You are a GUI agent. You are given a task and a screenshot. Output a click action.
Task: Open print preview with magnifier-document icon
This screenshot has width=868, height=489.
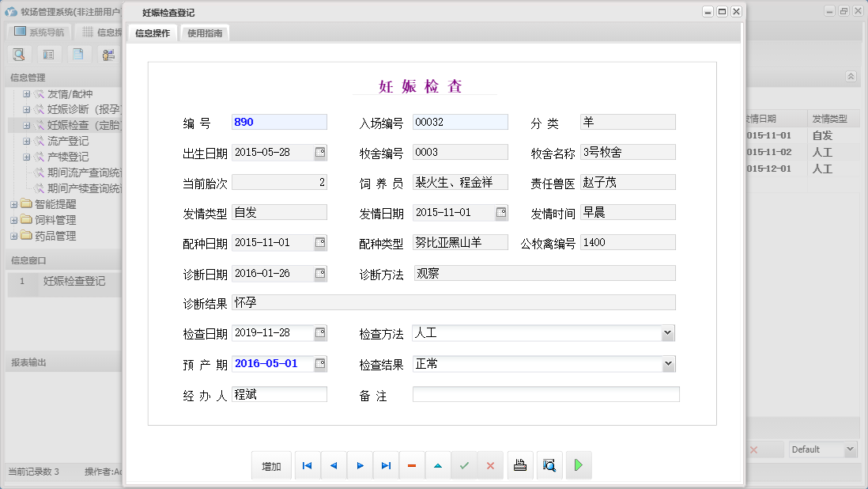[x=549, y=465]
